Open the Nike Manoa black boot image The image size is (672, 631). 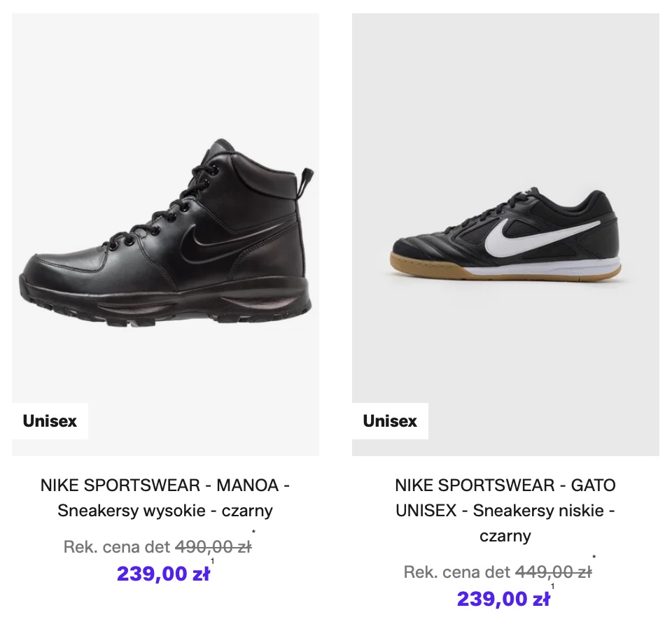(165, 238)
